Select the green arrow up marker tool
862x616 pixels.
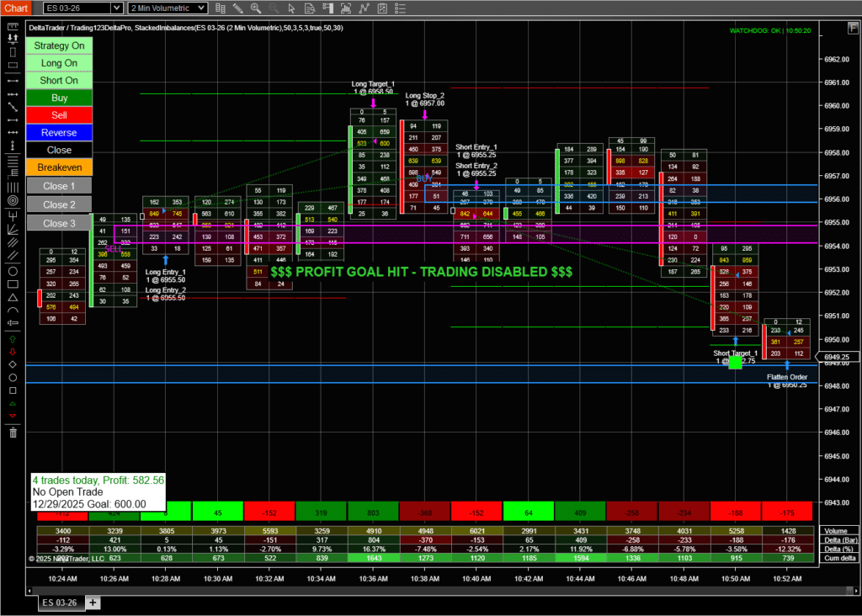pyautogui.click(x=13, y=337)
